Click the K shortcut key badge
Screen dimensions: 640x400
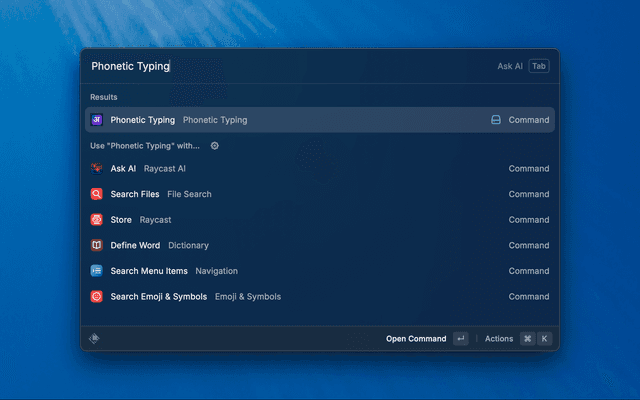click(545, 339)
